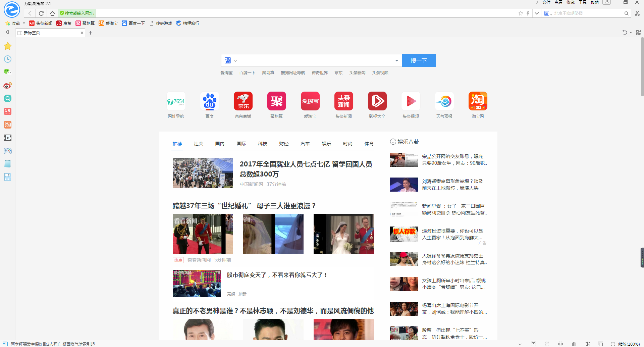Screen dimensions: 644x347
Task: Open the user account icon
Action: 606,2
